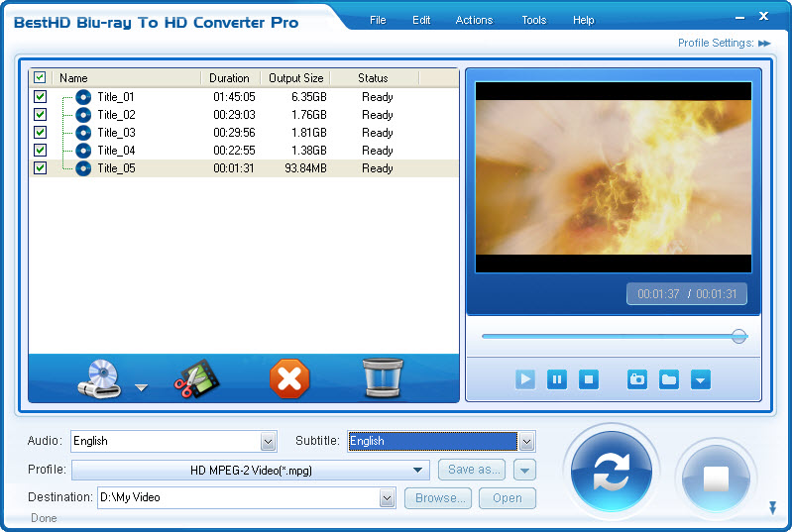Open the File menu
792x532 pixels.
pos(378,20)
